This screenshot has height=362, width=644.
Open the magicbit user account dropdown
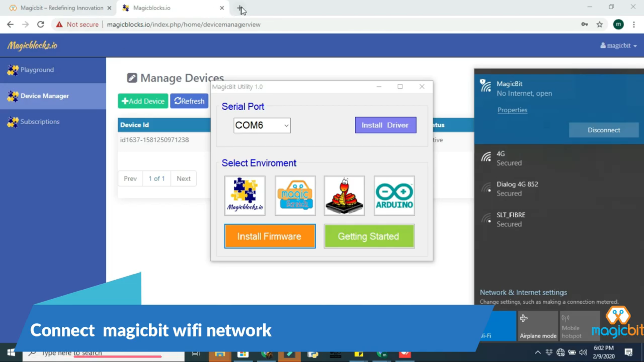click(x=619, y=46)
